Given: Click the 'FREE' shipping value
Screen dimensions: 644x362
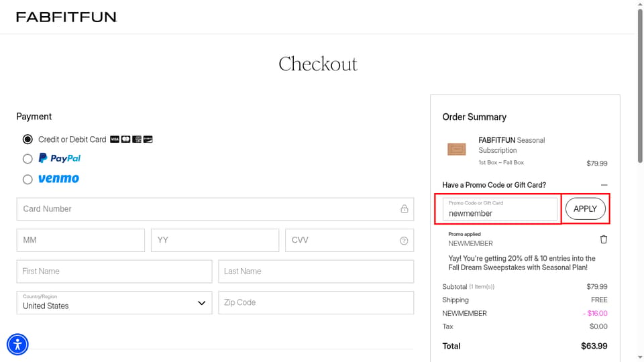Looking at the screenshot, I should pyautogui.click(x=599, y=300).
